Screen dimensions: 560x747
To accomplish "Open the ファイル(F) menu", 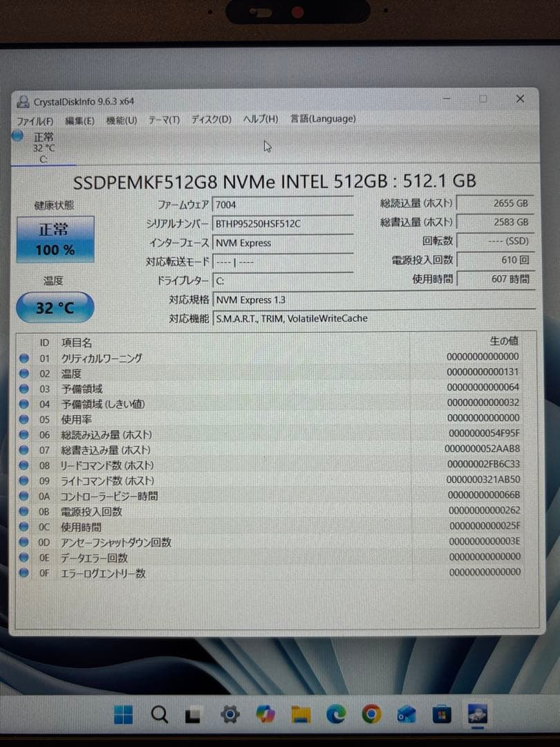I will click(x=35, y=121).
